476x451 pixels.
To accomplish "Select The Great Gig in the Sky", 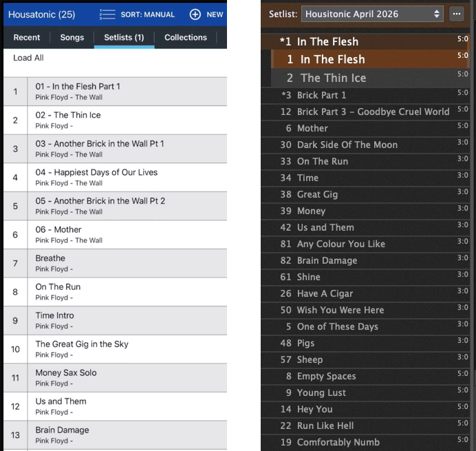I will click(x=115, y=349).
